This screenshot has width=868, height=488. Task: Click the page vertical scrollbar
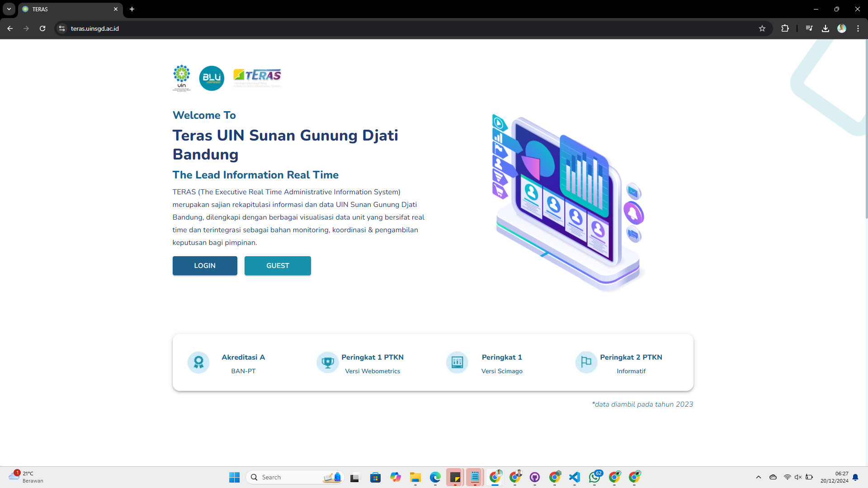click(x=866, y=129)
